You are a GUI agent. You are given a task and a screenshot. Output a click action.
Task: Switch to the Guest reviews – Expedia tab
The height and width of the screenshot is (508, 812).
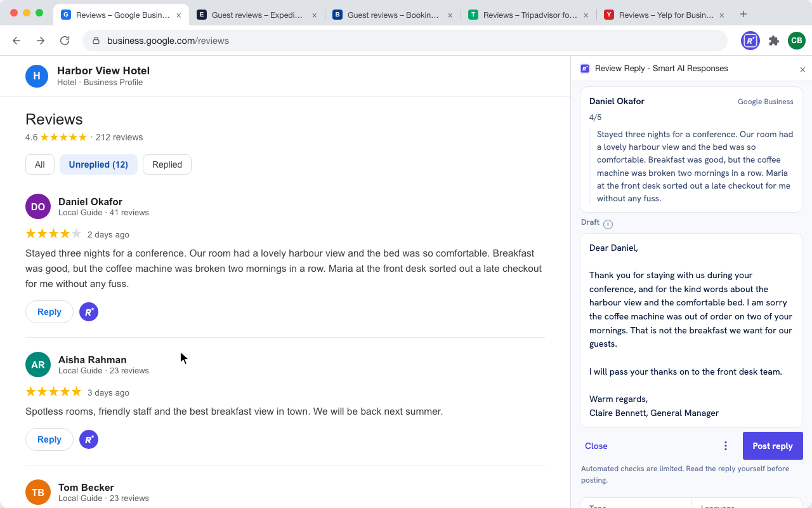pyautogui.click(x=258, y=15)
